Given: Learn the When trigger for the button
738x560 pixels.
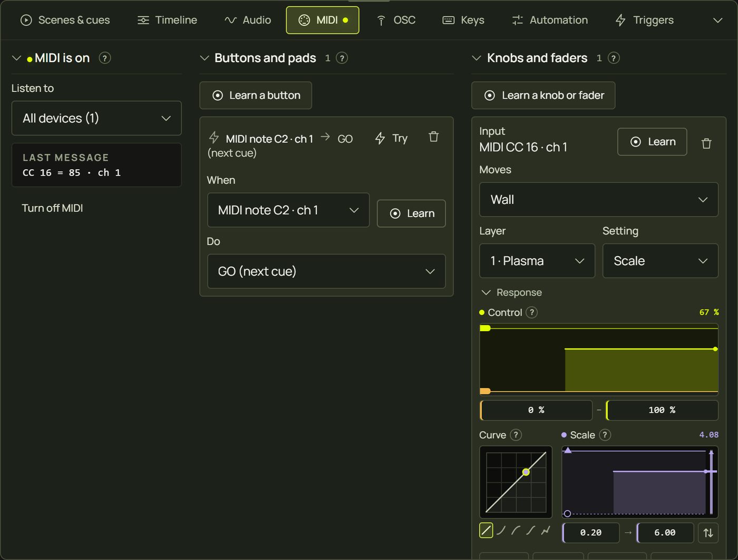Looking at the screenshot, I should (411, 214).
